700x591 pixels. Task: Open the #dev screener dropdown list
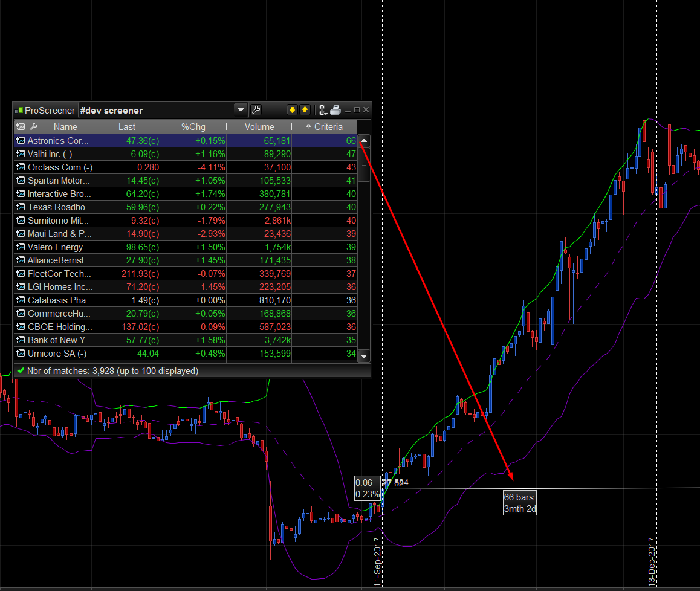click(x=241, y=110)
